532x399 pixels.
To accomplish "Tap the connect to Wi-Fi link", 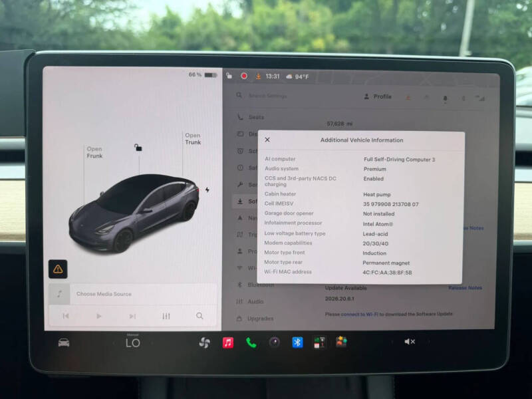I will [360, 314].
